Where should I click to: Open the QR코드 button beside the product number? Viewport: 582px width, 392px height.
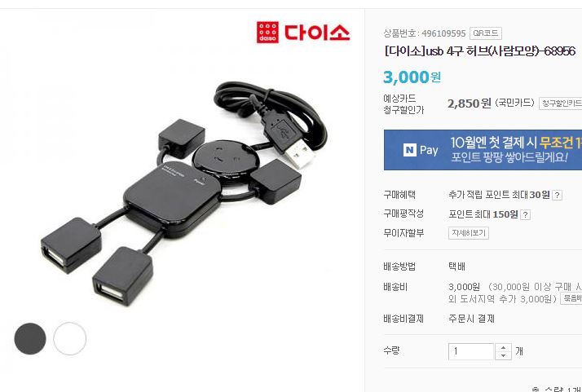pos(486,33)
